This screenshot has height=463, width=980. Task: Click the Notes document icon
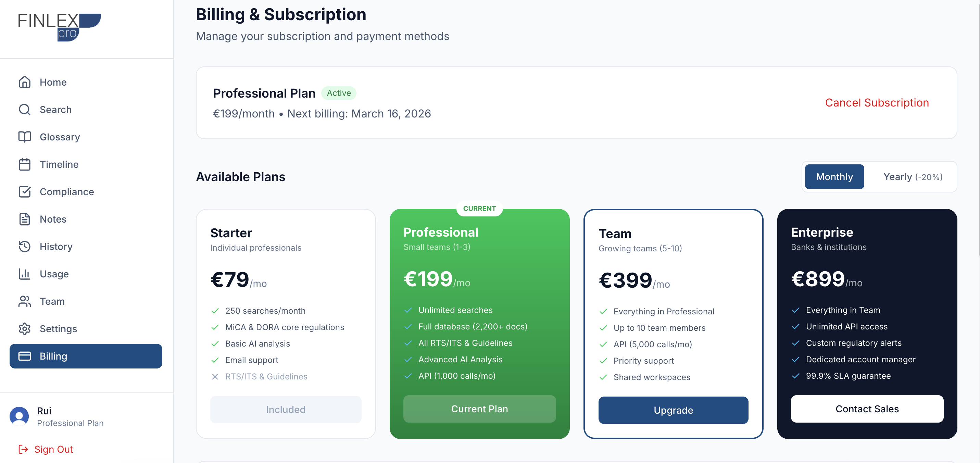pos(25,219)
